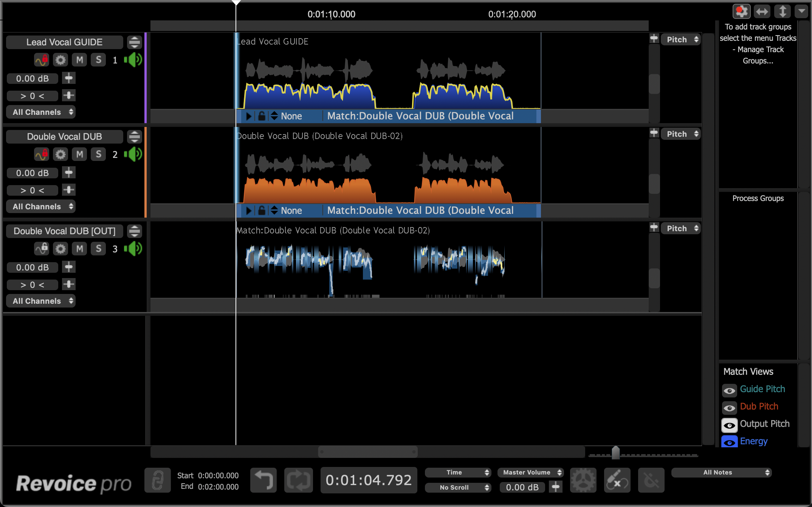Solo the Lead Vocal GUIDE track

click(98, 60)
